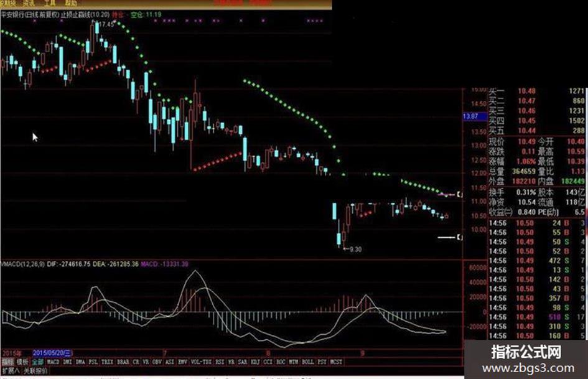Image resolution: width=588 pixels, height=379 pixels.
Task: Select the VOL-TDX indicator tab
Action: pyautogui.click(x=202, y=362)
